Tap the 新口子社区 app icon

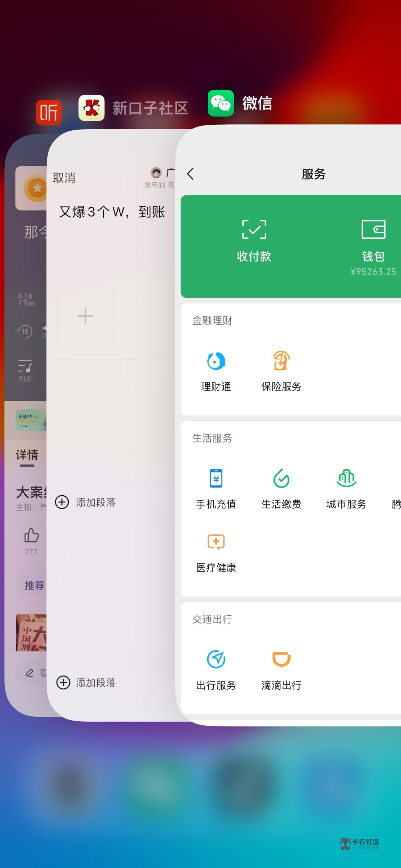pos(92,108)
